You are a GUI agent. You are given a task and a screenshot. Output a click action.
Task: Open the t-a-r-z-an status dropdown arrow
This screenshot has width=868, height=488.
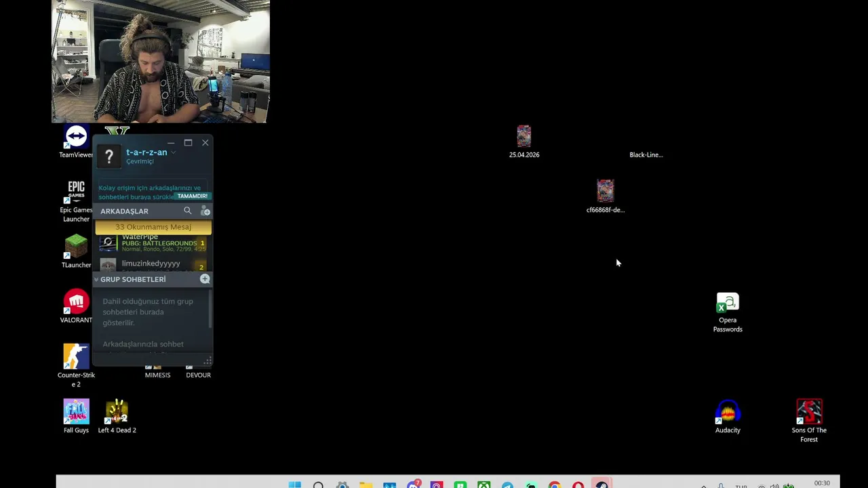(173, 152)
